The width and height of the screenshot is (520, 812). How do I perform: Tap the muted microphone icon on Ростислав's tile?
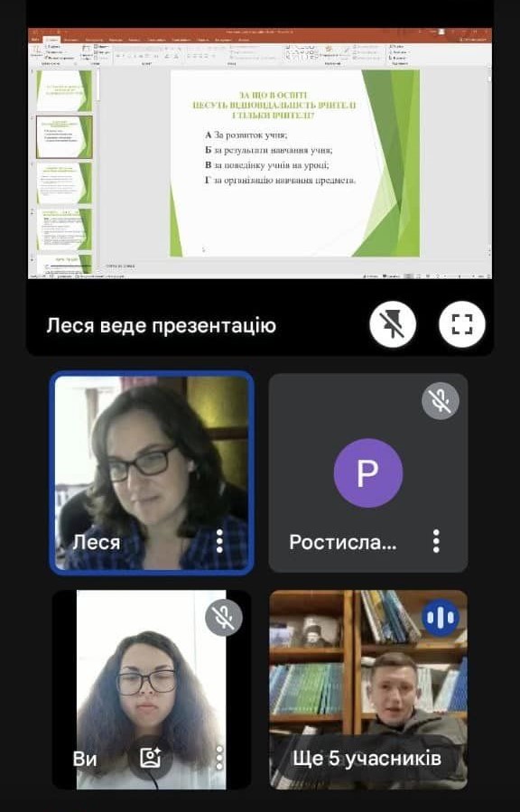click(441, 400)
